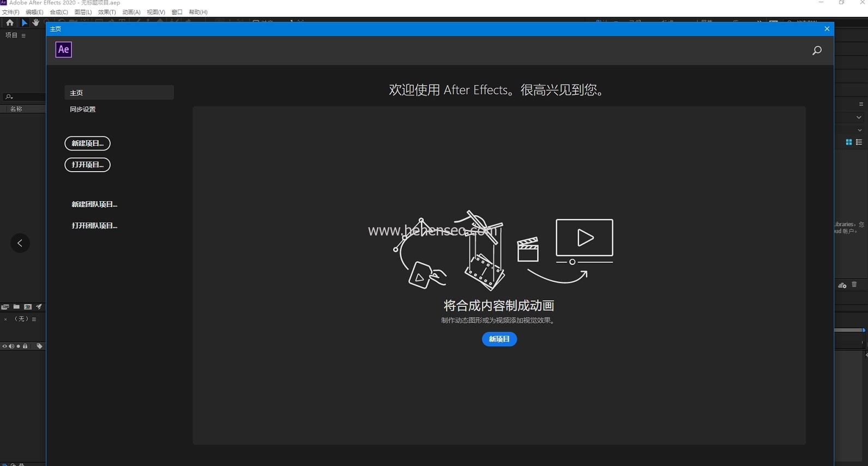Click the 名称 column header
868x466 pixels.
[16, 109]
